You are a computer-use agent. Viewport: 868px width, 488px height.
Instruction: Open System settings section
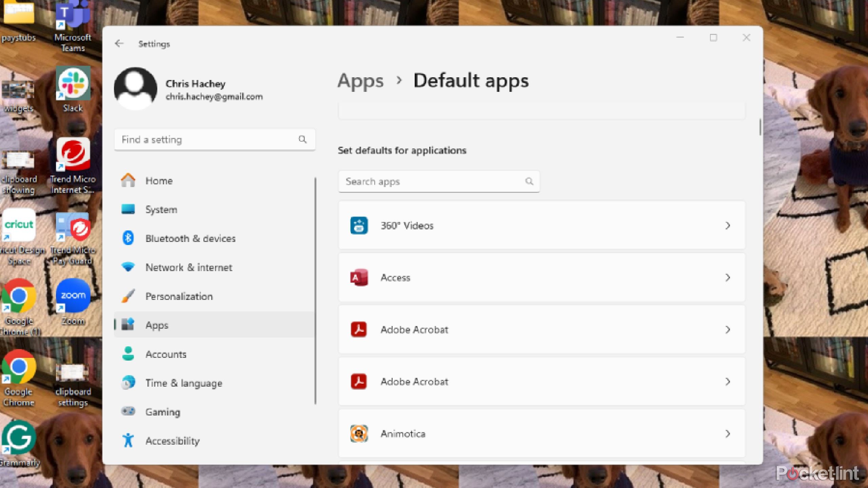click(214, 209)
